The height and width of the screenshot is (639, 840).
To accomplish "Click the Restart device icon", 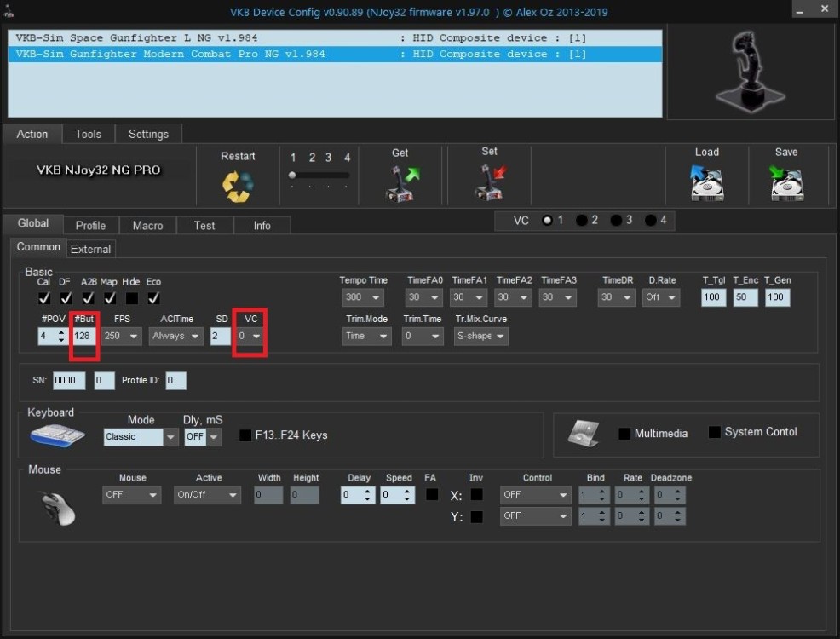I will (x=238, y=186).
